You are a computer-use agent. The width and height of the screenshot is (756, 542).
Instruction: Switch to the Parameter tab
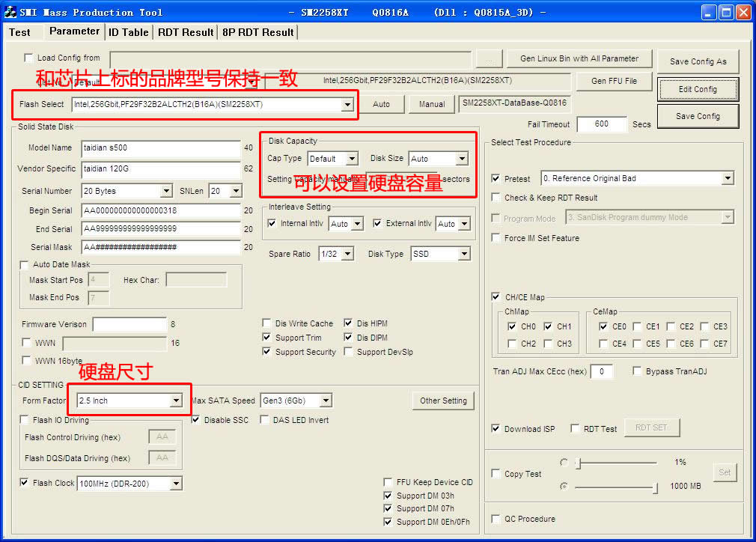(x=74, y=31)
